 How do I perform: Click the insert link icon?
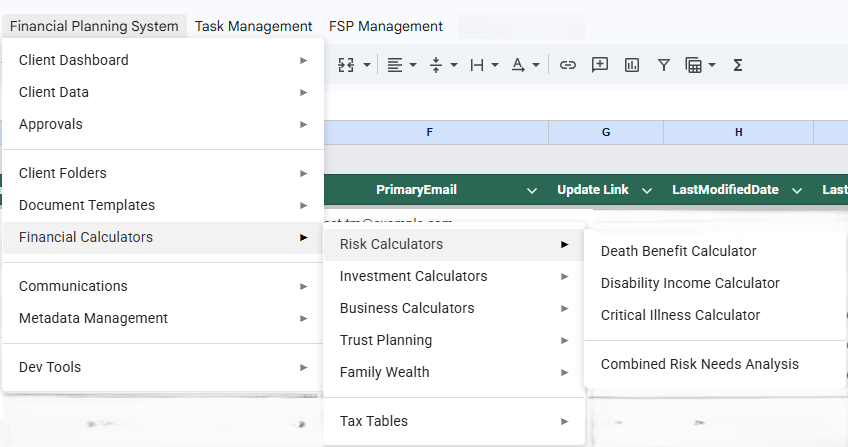567,65
